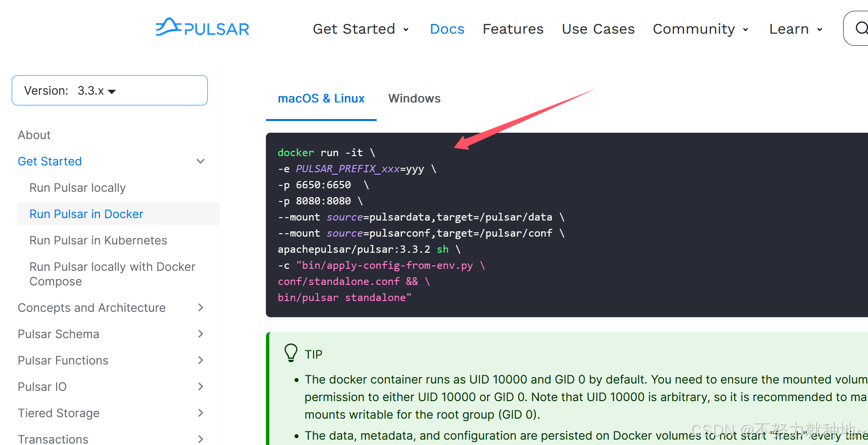
Task: Open Transactions sidebar item
Action: 53,439
